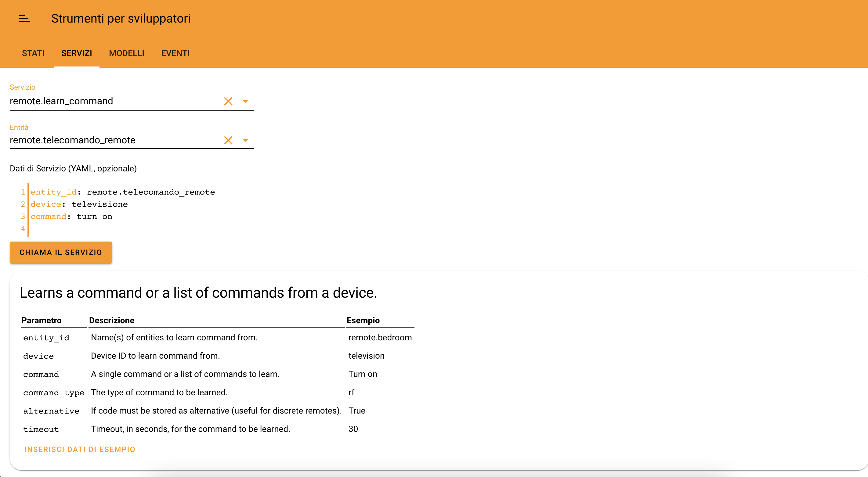Click example value rf
Image resolution: width=868 pixels, height=477 pixels.
[x=352, y=393]
